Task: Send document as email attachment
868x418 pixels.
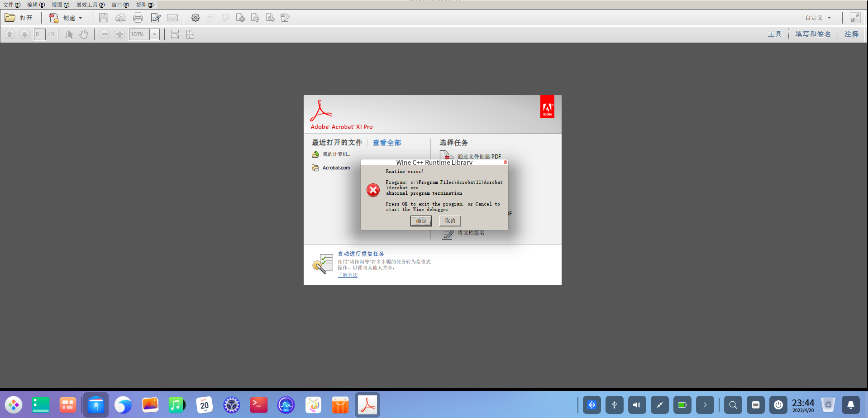Action: coord(172,18)
